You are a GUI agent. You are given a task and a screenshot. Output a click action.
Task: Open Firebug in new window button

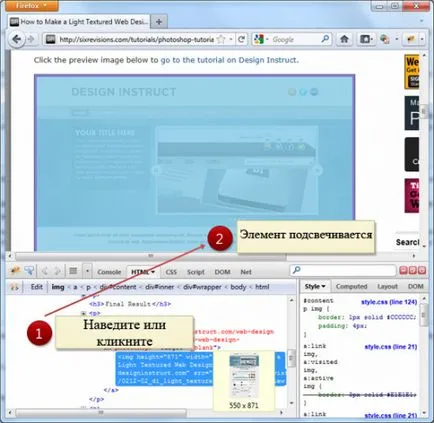(413, 270)
